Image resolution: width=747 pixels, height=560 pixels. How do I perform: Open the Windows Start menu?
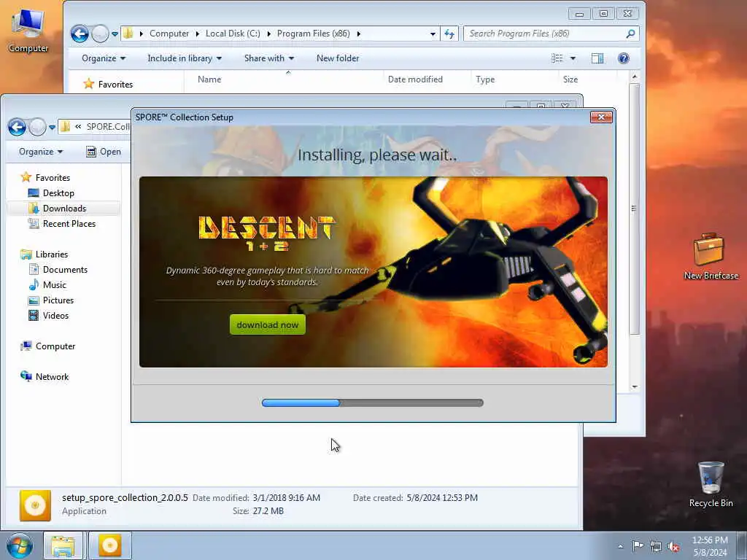(20, 545)
